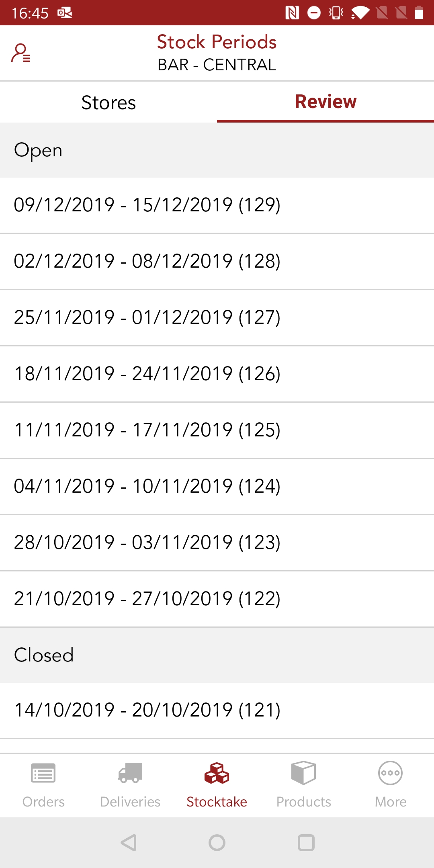Tap the Orders list icon

[43, 773]
